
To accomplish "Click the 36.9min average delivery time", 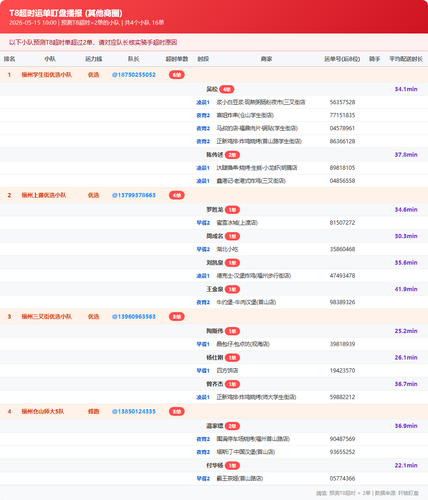I will pos(406,426).
